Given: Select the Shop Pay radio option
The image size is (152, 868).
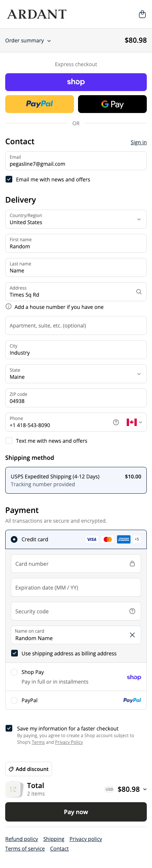Looking at the screenshot, I should [x=14, y=672].
